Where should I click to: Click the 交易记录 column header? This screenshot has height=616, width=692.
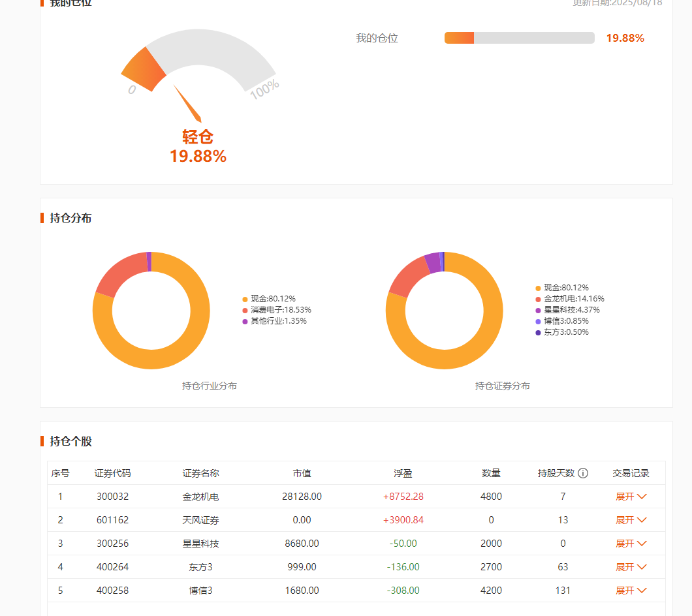pos(631,473)
